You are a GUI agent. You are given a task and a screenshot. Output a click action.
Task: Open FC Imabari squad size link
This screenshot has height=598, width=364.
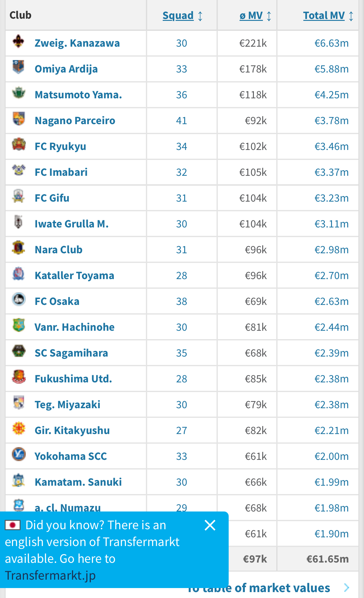[182, 172]
